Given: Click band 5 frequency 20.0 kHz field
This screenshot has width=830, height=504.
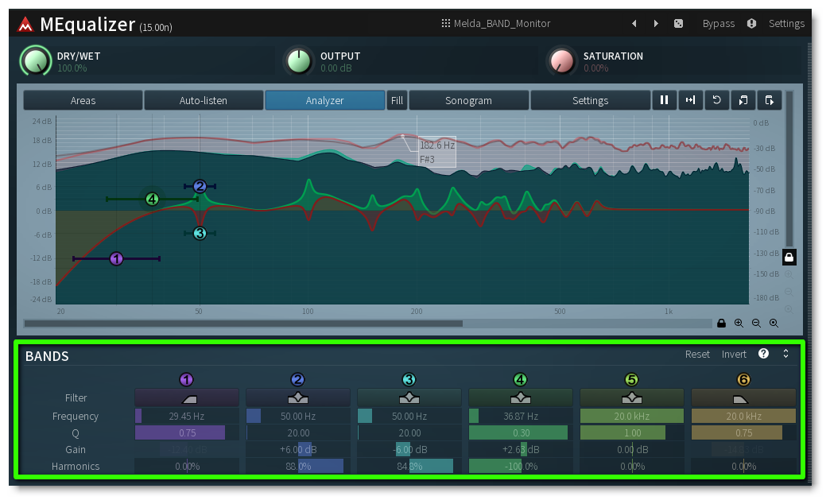Looking at the screenshot, I should click(x=632, y=416).
